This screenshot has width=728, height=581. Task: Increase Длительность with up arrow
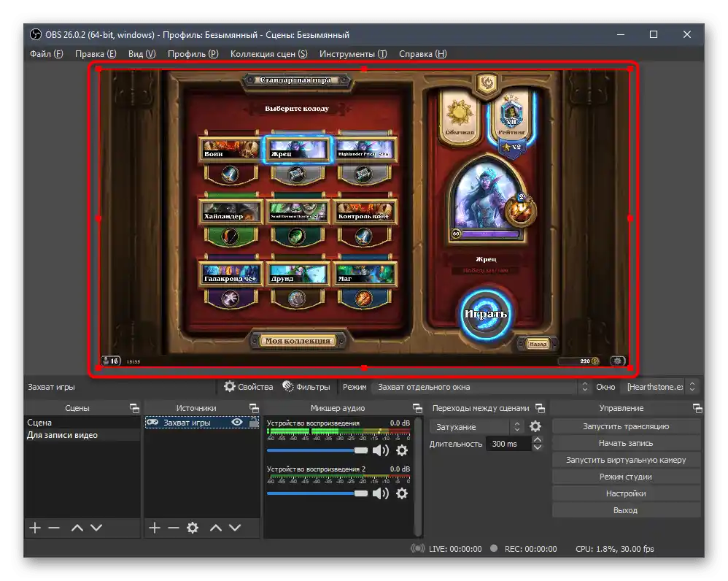[x=538, y=440]
